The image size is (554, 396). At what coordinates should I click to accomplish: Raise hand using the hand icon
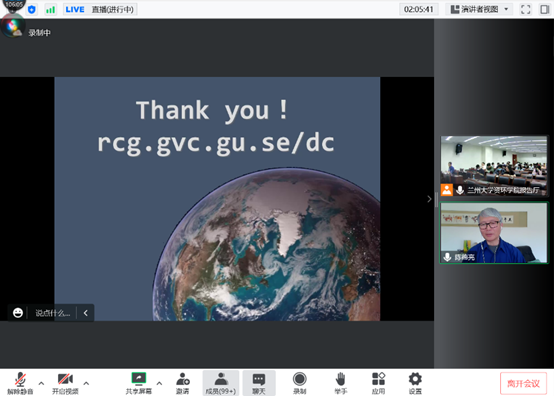[x=341, y=383]
